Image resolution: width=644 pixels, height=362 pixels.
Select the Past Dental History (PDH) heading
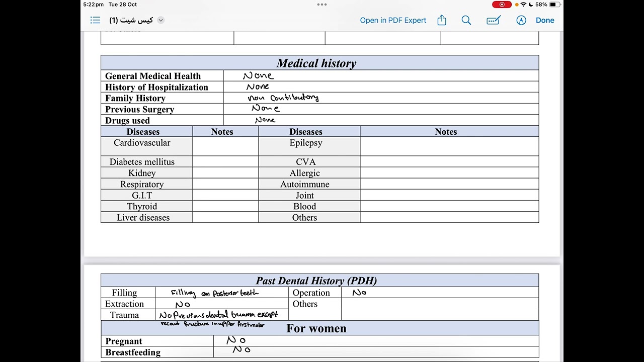pyautogui.click(x=316, y=281)
